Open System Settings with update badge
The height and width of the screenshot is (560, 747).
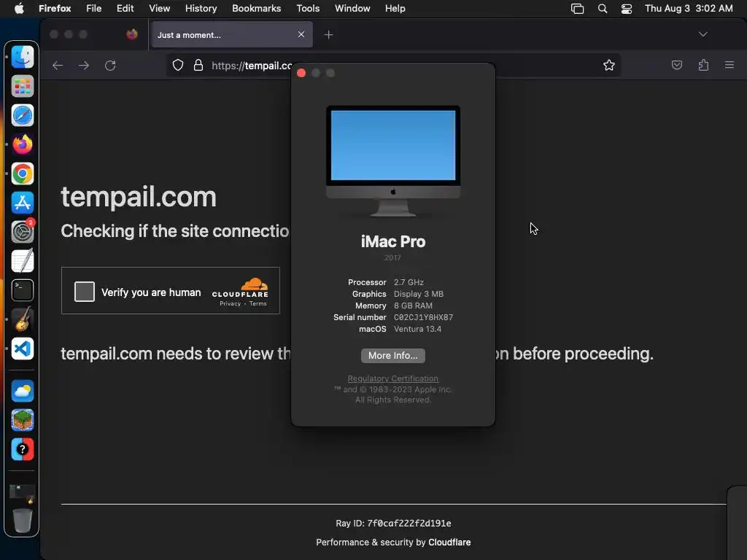tap(23, 232)
